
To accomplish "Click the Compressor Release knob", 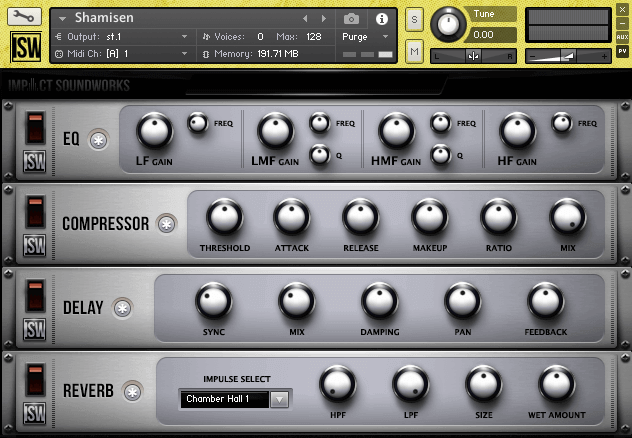I will click(360, 217).
